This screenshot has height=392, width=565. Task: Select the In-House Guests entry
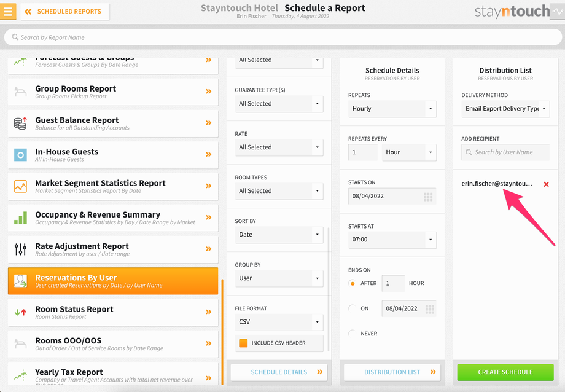113,155
